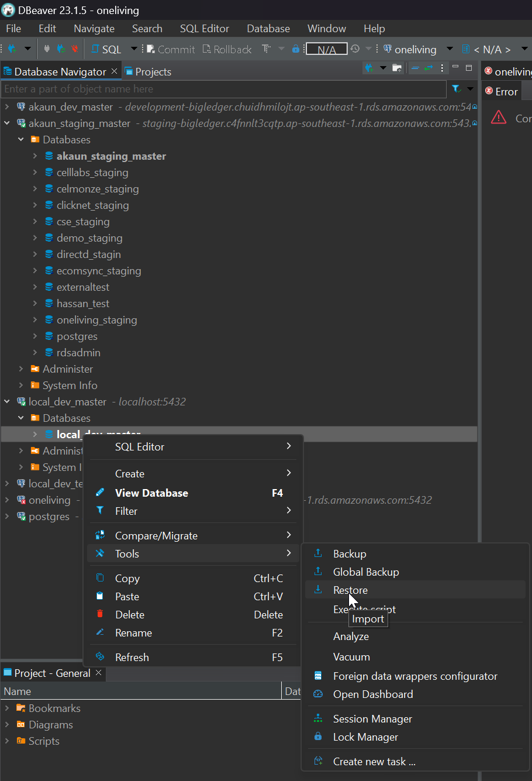Click the New Connection plug icon

click(12, 49)
